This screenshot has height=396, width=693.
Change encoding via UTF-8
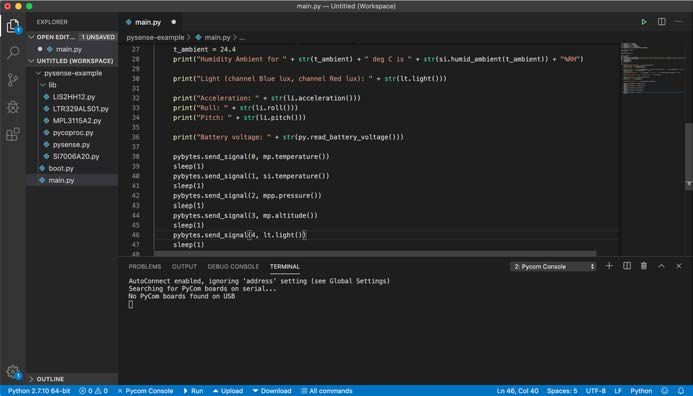click(596, 391)
